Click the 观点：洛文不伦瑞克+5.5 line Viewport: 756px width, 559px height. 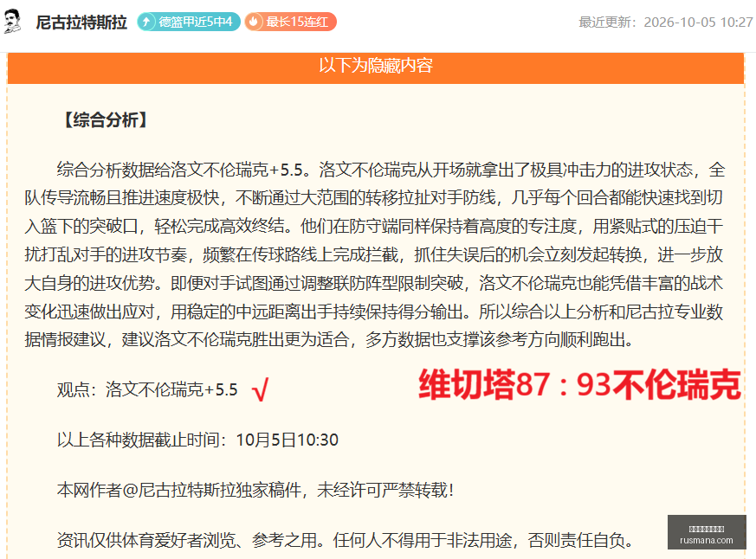(x=147, y=389)
